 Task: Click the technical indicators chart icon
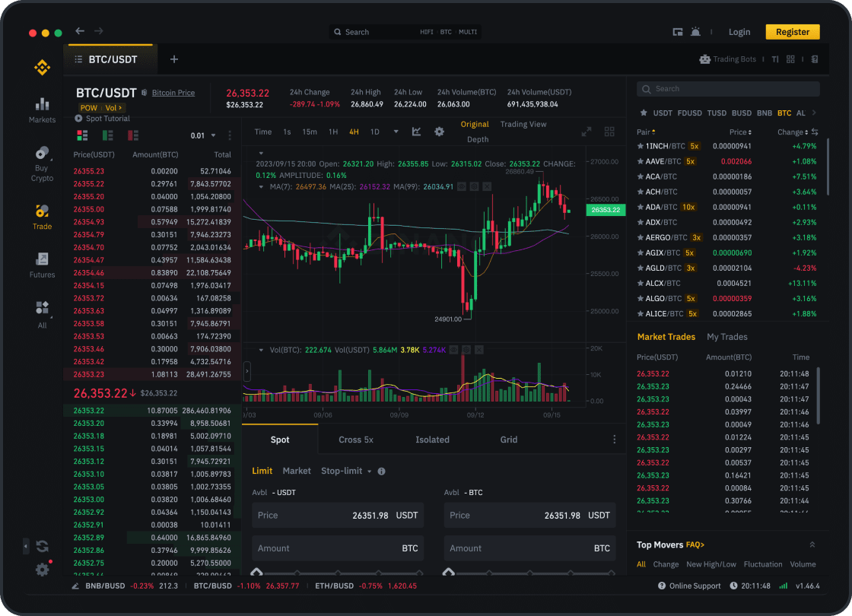[416, 132]
